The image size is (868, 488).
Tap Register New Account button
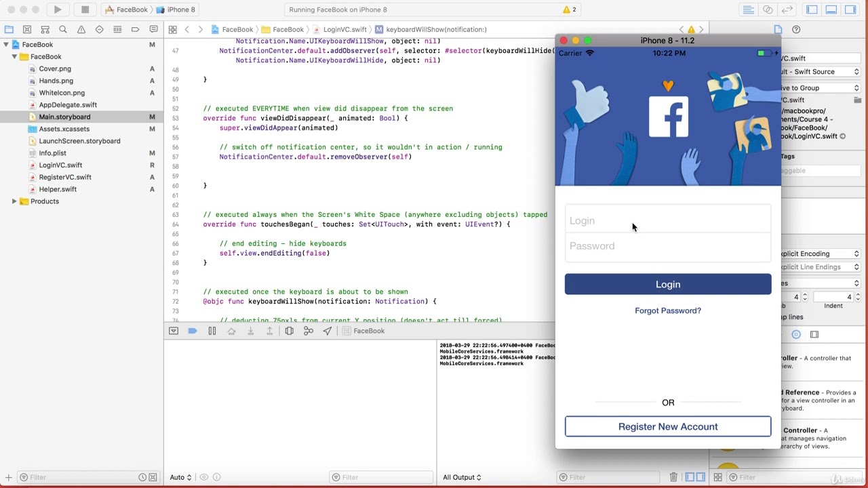coord(668,426)
